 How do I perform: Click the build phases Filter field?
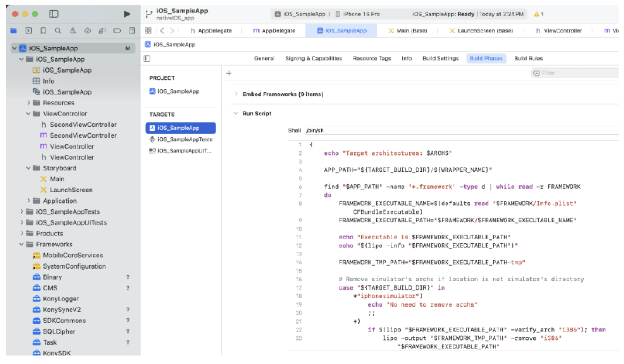tap(575, 73)
